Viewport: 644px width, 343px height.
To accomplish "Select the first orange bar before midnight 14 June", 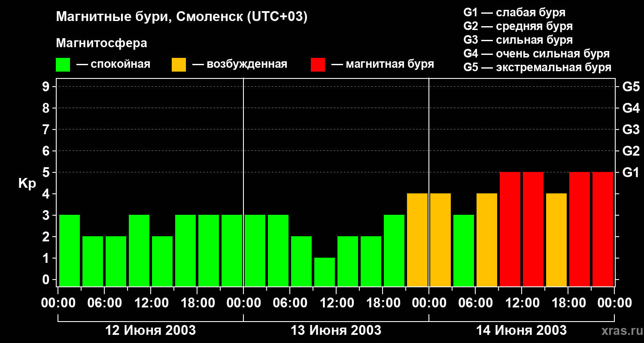I will pyautogui.click(x=417, y=240).
